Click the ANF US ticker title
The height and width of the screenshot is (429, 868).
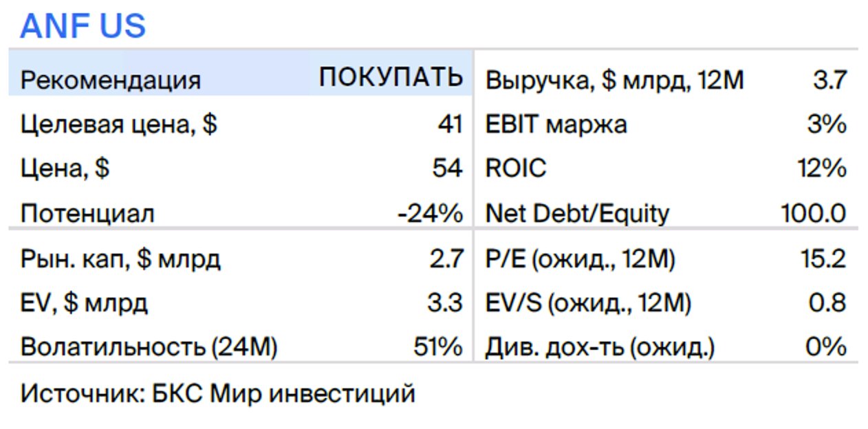point(83,26)
